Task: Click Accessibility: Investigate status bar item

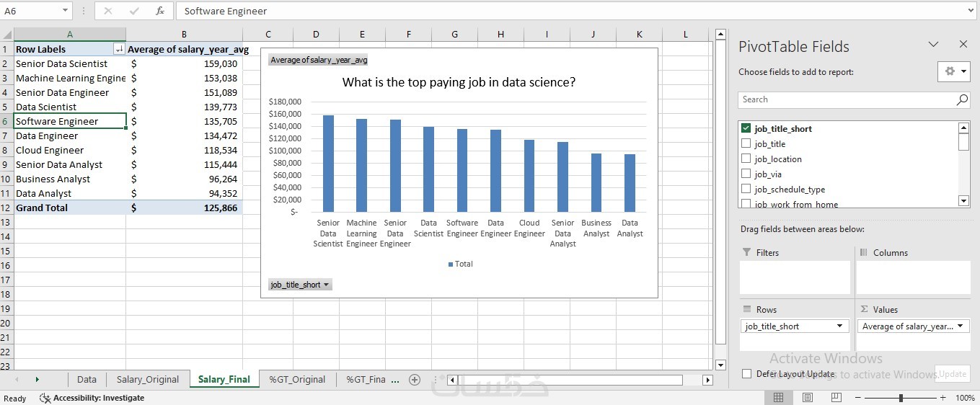Action: click(x=92, y=398)
